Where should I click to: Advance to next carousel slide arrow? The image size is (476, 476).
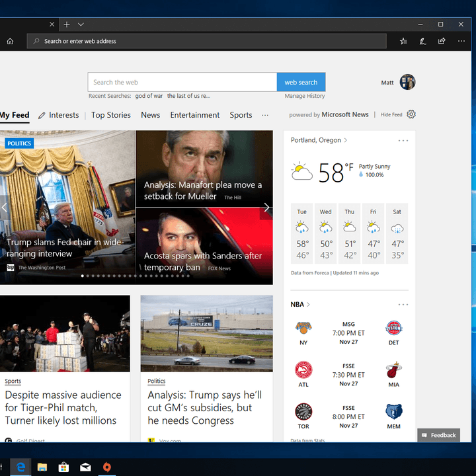pos(266,208)
